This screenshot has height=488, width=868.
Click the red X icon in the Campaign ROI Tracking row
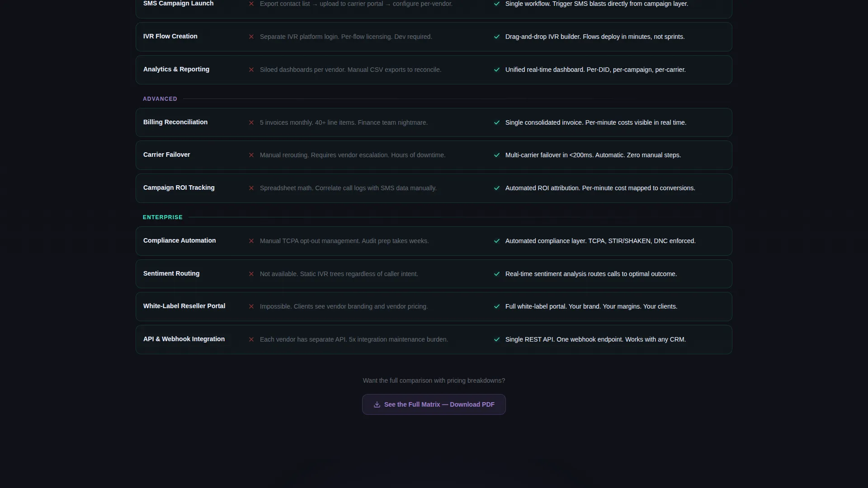coord(251,188)
